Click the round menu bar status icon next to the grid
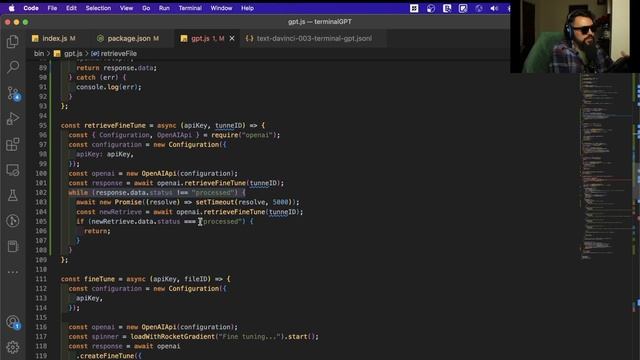 click(x=431, y=8)
